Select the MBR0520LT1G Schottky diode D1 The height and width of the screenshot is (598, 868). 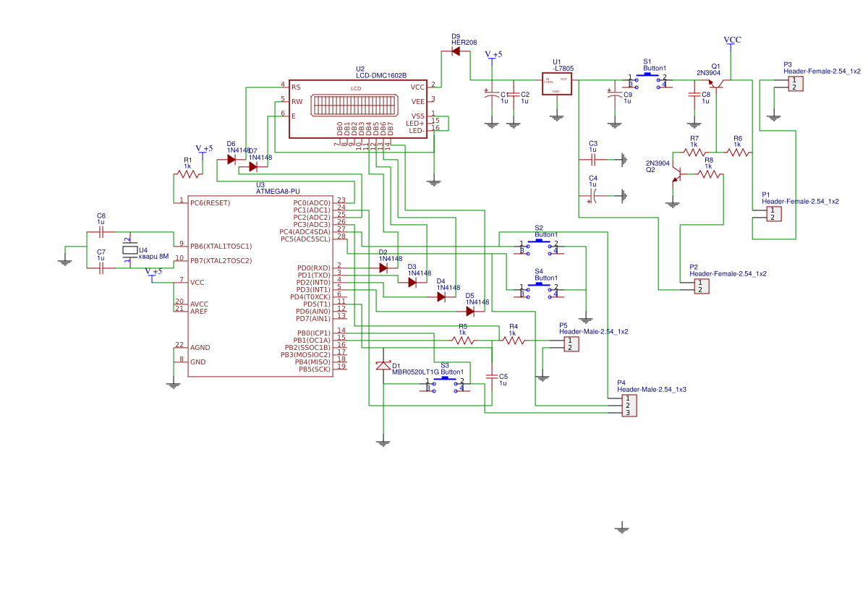pyautogui.click(x=382, y=367)
